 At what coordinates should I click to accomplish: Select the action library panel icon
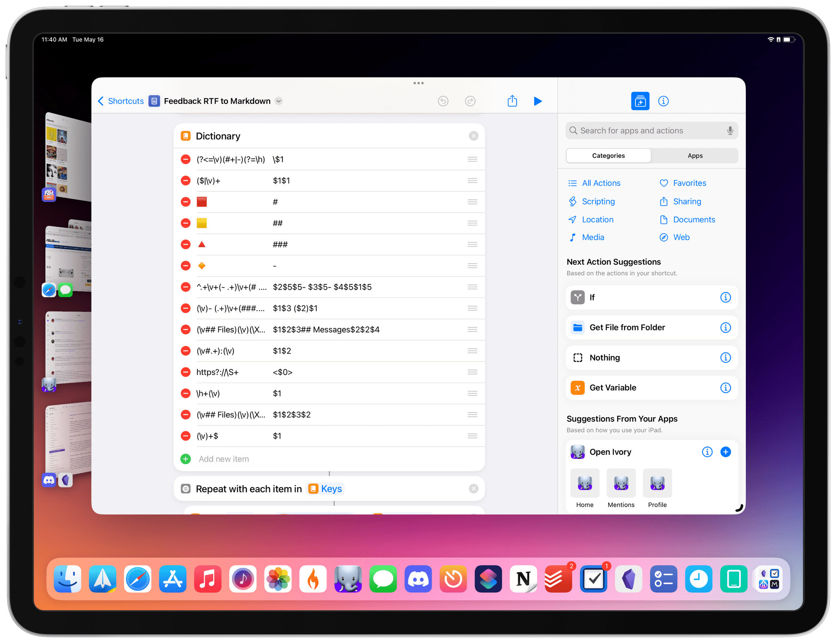click(640, 101)
